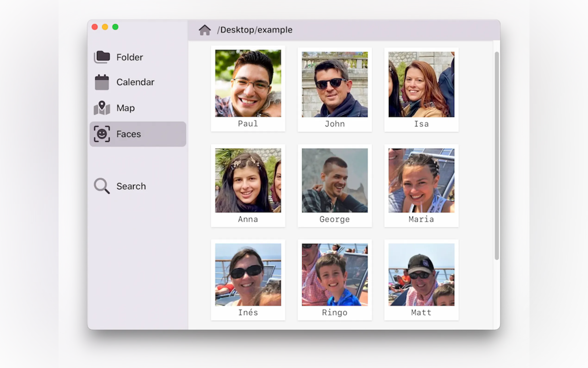
Task: Open Inés's face thumbnail
Action: tap(248, 275)
